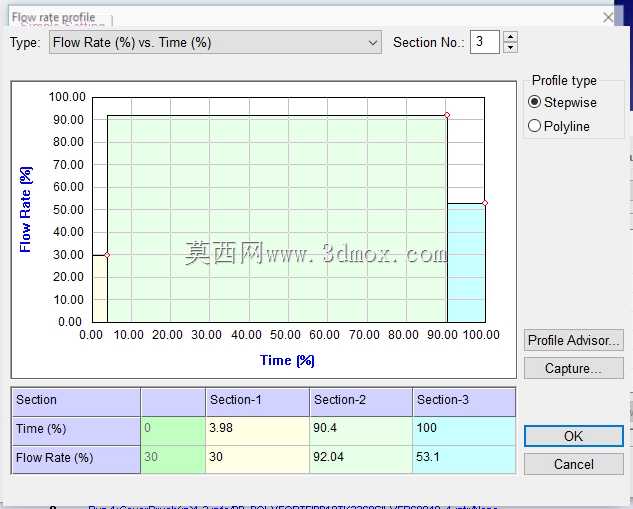The width and height of the screenshot is (633, 509).
Task: Click the Capture button
Action: pos(574,368)
